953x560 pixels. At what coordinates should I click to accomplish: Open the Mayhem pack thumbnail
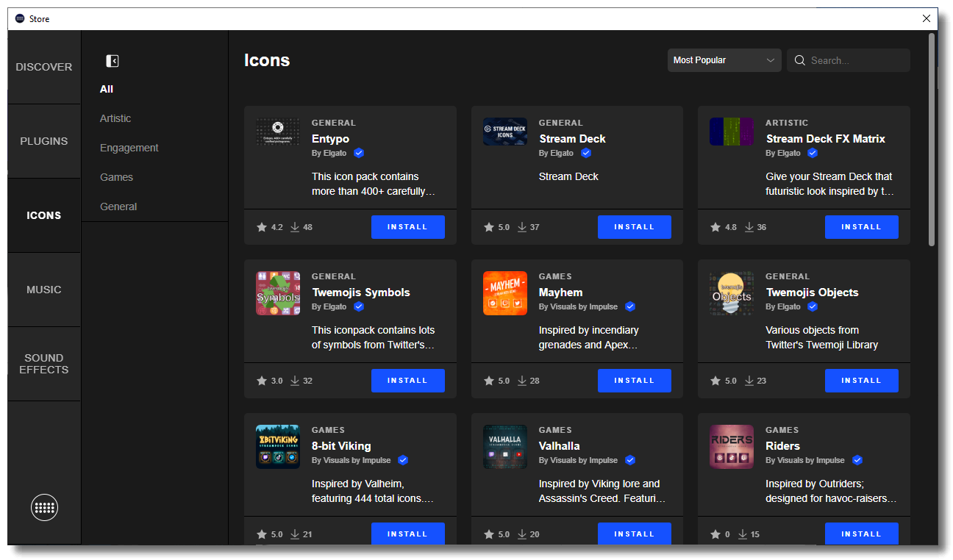coord(505,293)
